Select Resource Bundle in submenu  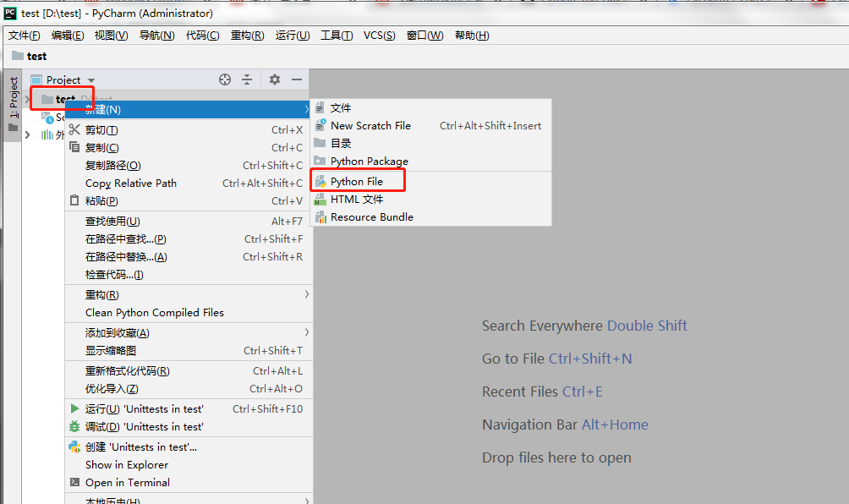tap(431, 217)
